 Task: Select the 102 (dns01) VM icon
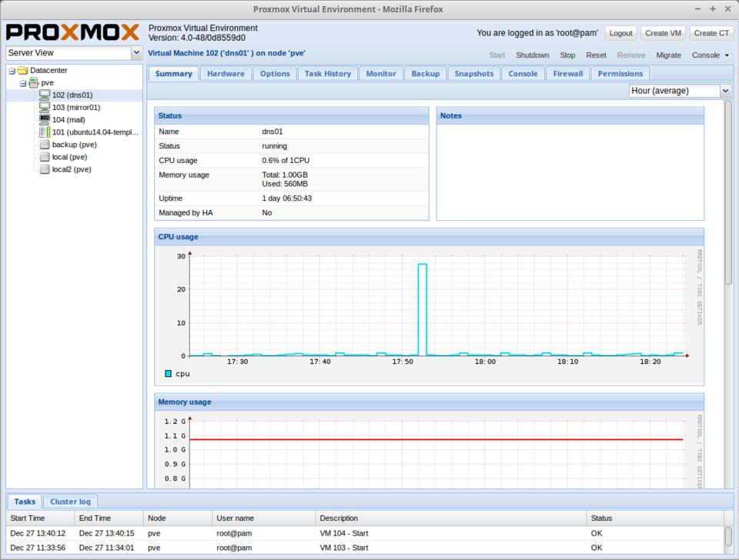coord(45,95)
